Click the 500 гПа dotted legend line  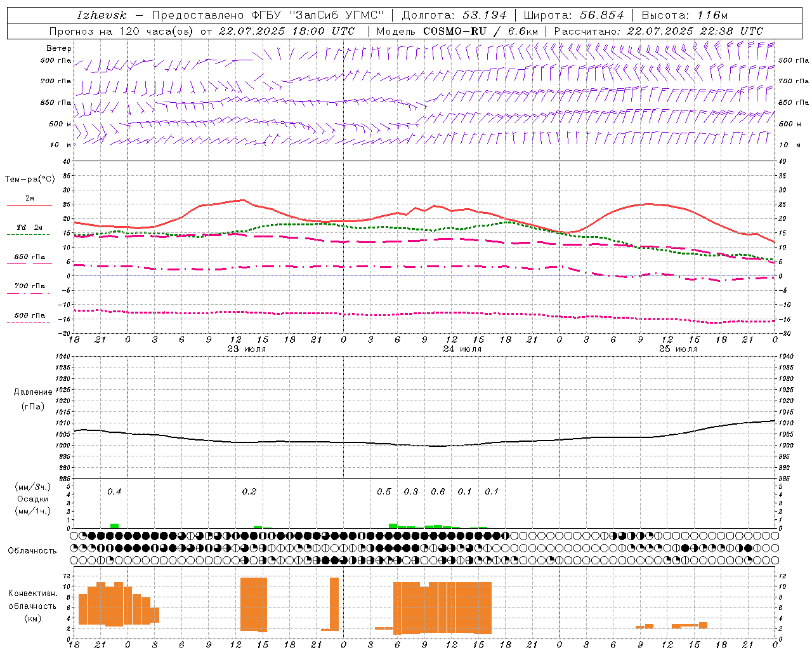pos(29,322)
